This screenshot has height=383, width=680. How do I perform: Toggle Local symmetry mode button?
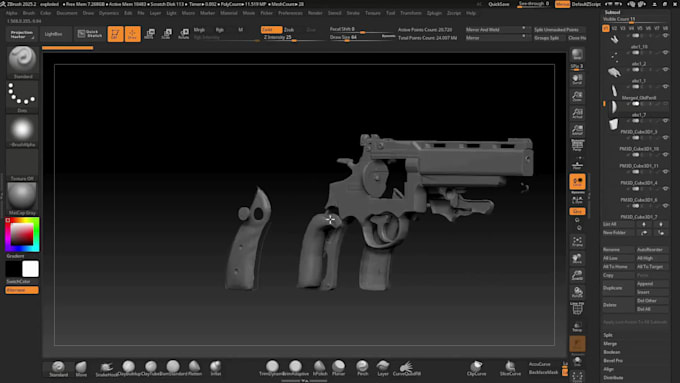[577, 181]
